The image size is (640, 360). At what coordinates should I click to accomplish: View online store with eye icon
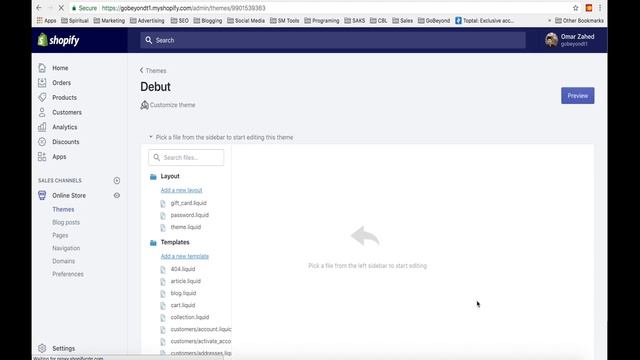[x=117, y=196]
